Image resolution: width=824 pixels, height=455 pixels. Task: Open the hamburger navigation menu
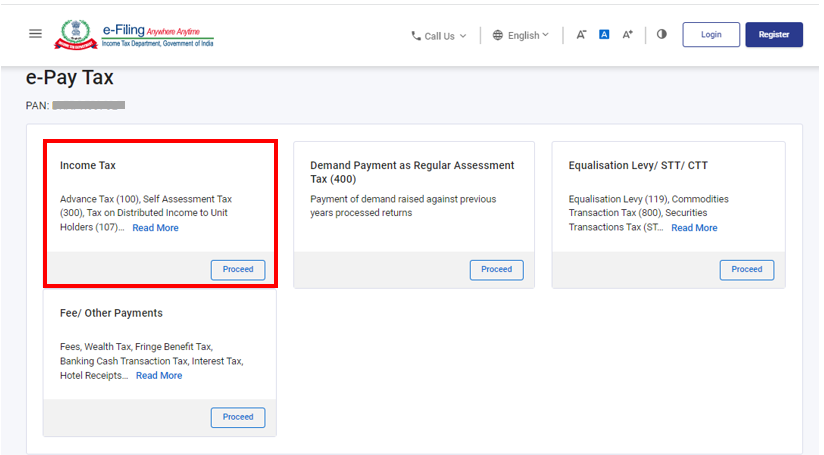coord(36,34)
